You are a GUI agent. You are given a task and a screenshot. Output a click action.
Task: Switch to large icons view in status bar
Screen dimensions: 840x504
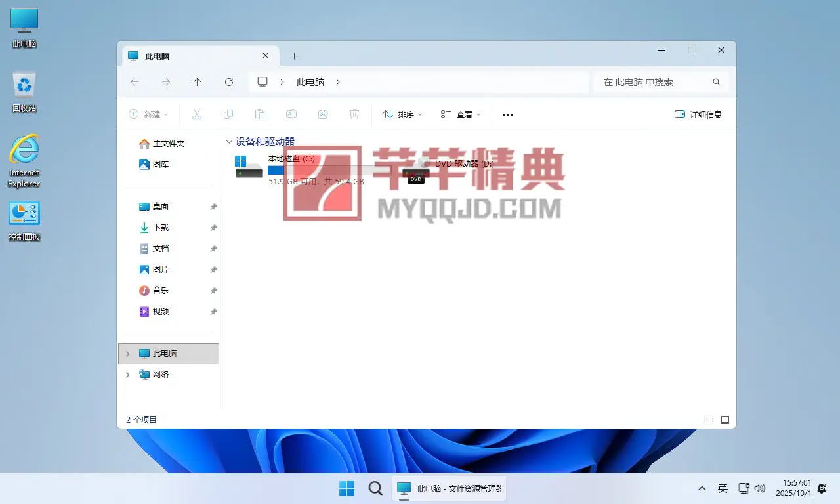[x=725, y=419]
